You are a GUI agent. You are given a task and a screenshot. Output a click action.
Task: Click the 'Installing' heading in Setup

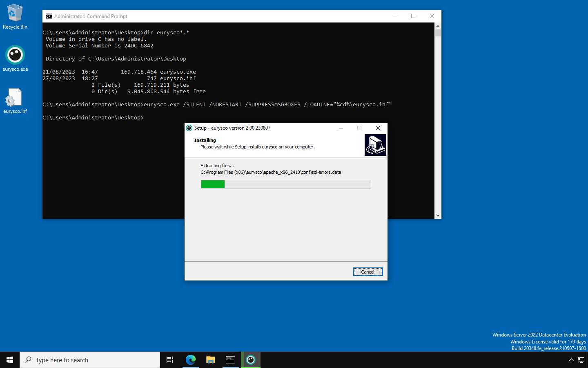(x=205, y=140)
